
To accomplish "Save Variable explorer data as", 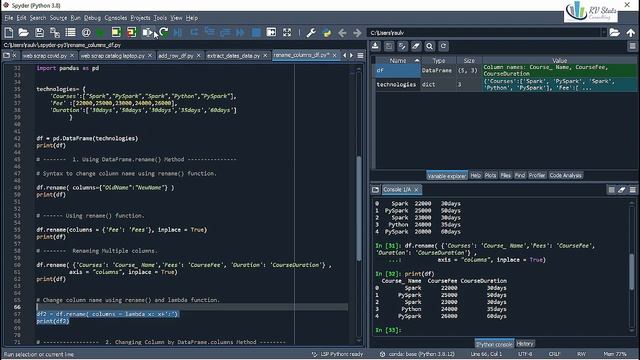I will 389,46.
